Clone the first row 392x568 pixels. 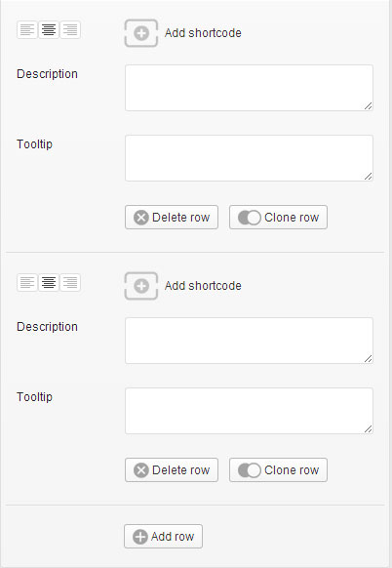point(278,218)
